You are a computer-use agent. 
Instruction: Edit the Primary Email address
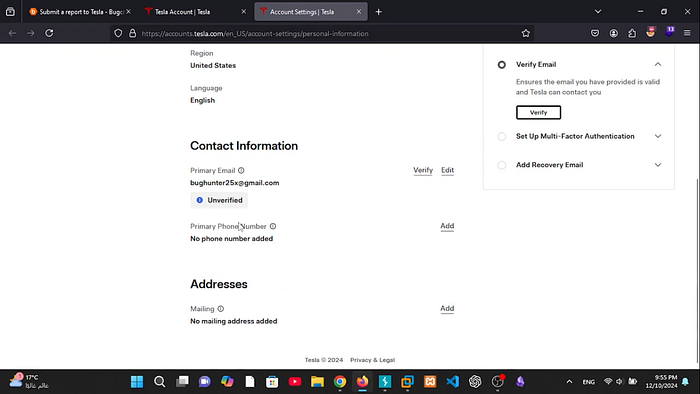pyautogui.click(x=447, y=170)
